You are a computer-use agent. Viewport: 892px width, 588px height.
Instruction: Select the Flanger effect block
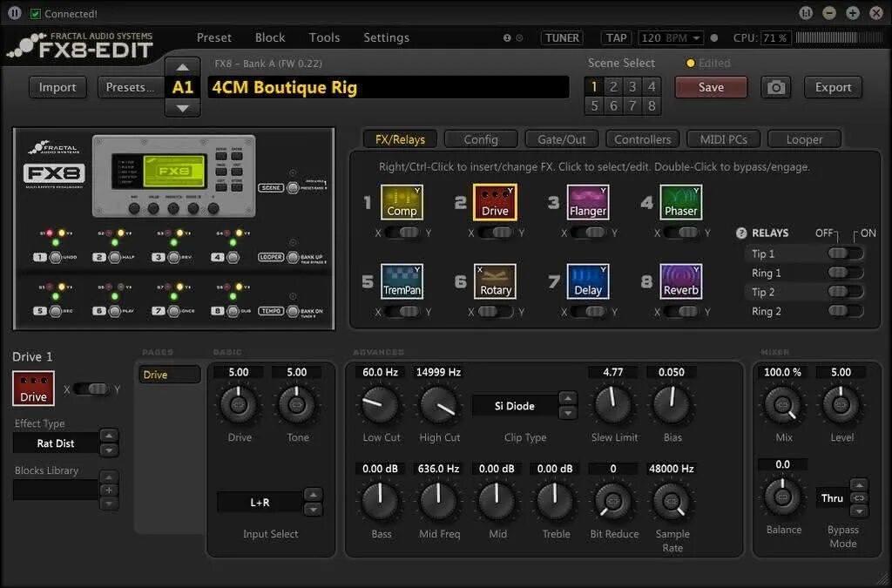click(588, 202)
